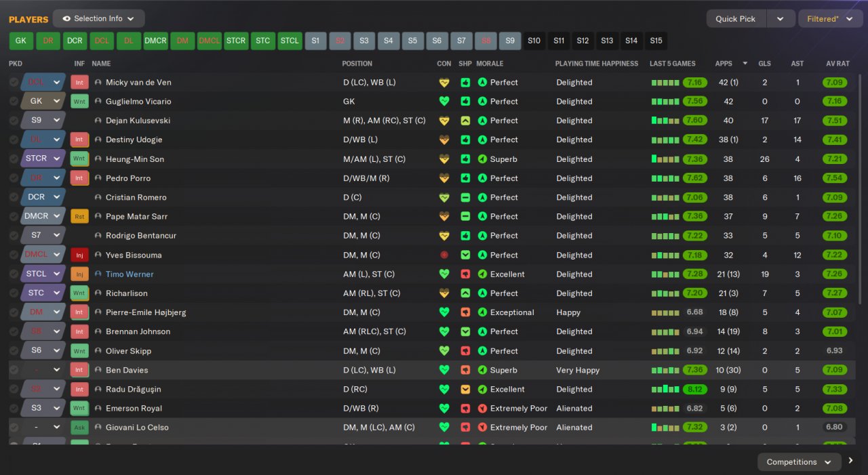
Task: Toggle the selection circle for Guglielmo Vicario
Action: pyautogui.click(x=14, y=102)
